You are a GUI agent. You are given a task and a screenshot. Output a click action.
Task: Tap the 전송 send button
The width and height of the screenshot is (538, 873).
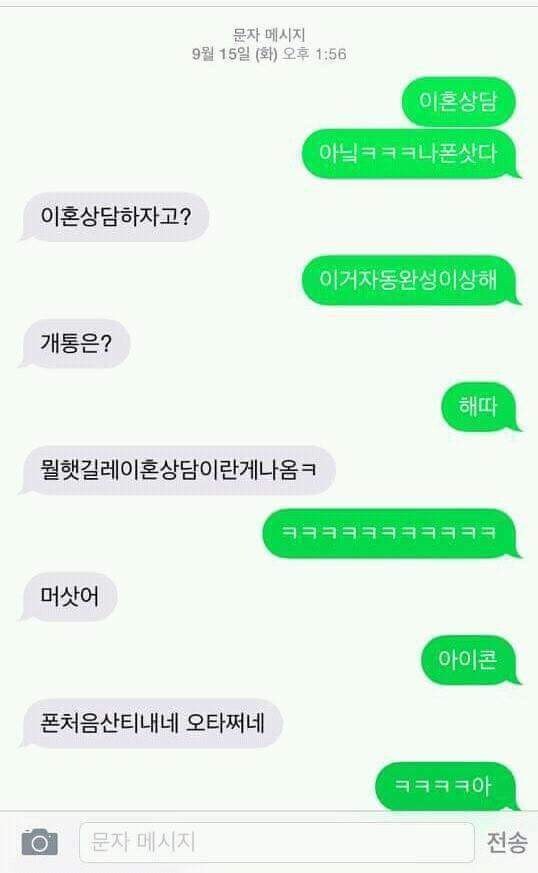[507, 842]
